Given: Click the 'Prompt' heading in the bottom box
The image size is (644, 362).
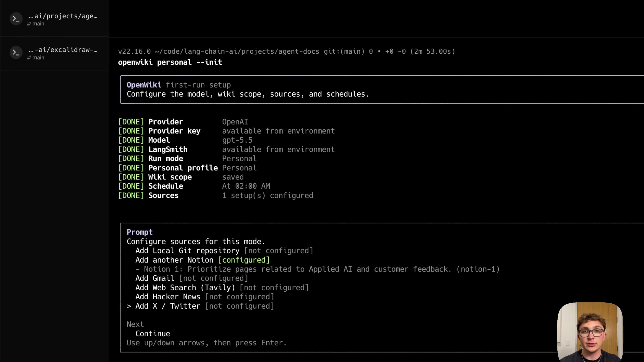Looking at the screenshot, I should 140,232.
